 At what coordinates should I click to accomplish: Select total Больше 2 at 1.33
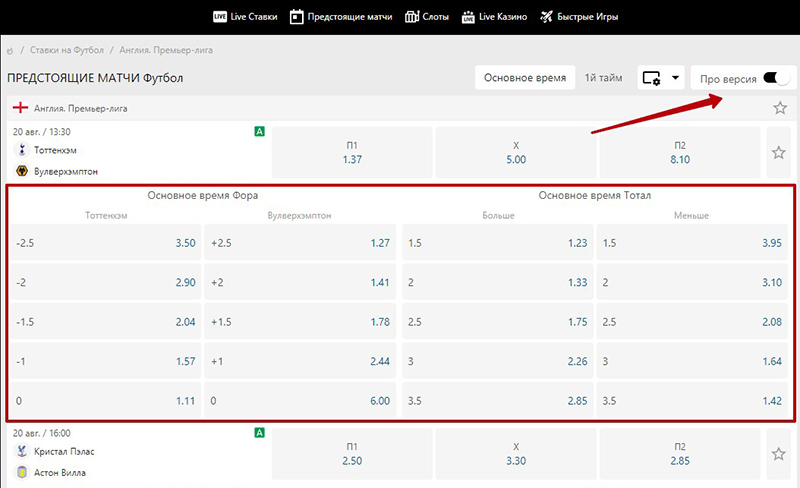(x=498, y=282)
